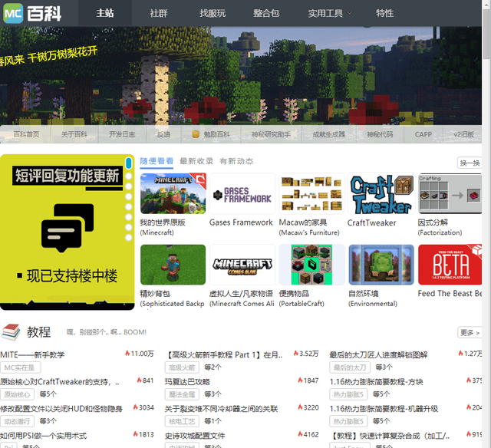Expand the 实用工具 dropdown menu

(330, 13)
